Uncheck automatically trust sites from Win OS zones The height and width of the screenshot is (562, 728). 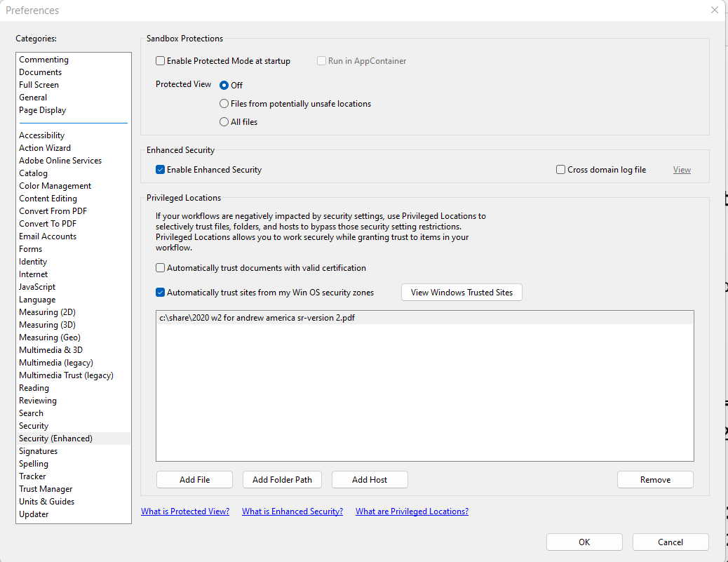[x=160, y=292]
